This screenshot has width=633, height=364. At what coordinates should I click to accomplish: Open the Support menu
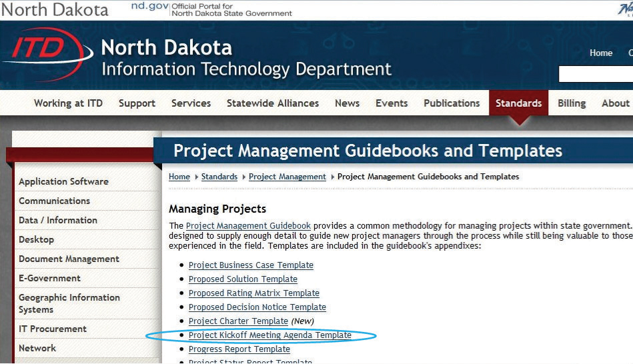[137, 103]
